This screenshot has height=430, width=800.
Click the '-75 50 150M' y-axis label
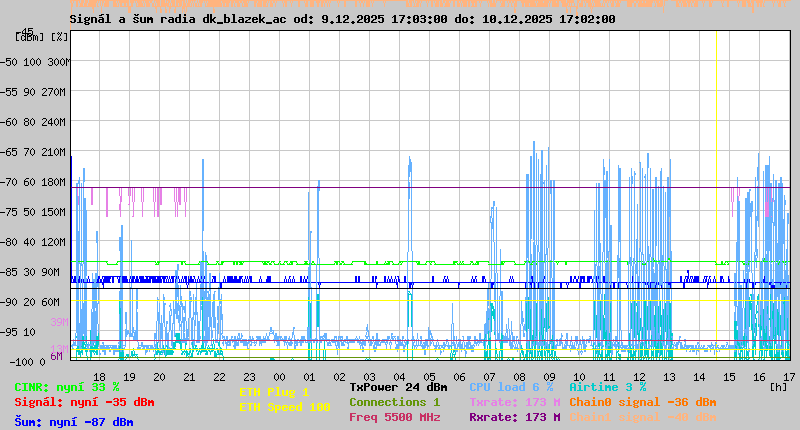[x=33, y=212]
